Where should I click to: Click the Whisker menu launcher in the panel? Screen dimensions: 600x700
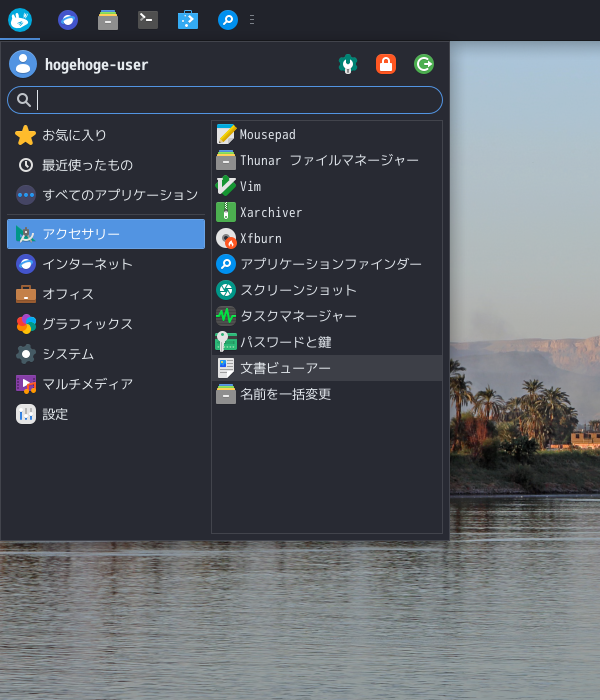(20, 20)
